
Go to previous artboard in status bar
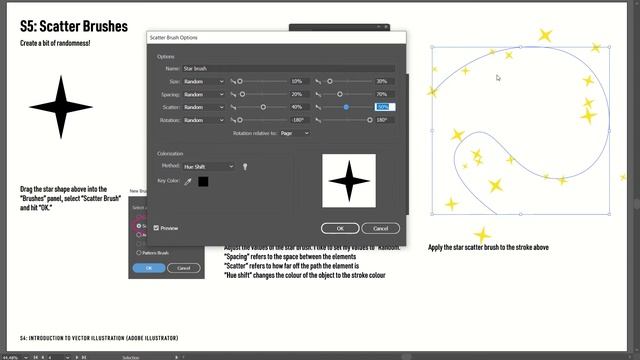[42, 357]
